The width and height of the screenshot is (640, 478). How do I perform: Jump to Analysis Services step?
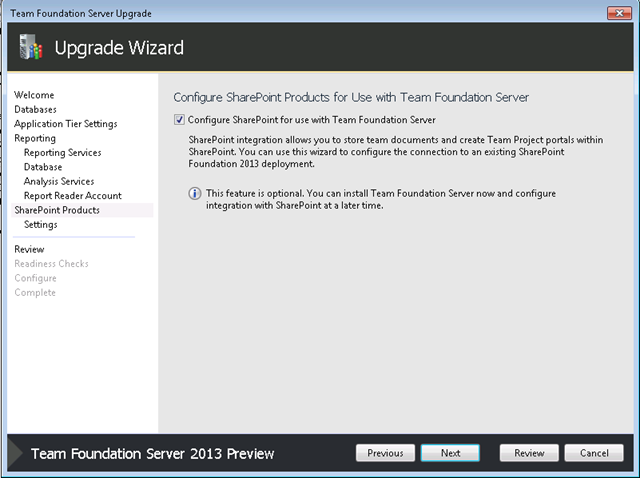[59, 181]
